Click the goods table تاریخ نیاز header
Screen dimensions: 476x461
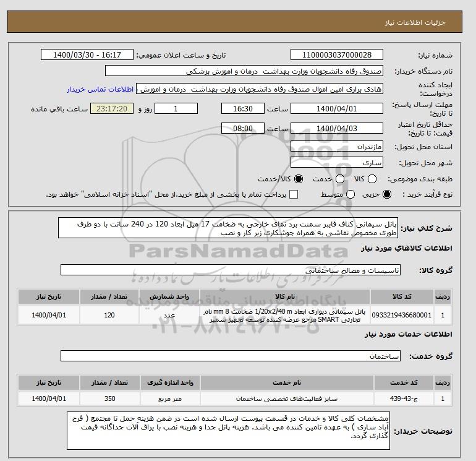coord(49,296)
